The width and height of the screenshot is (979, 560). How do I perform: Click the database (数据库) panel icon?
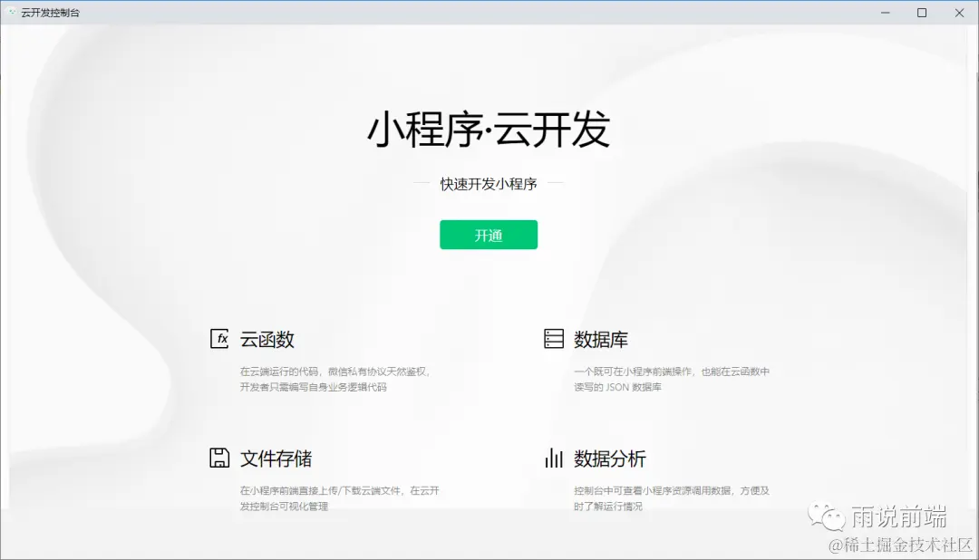coord(552,338)
